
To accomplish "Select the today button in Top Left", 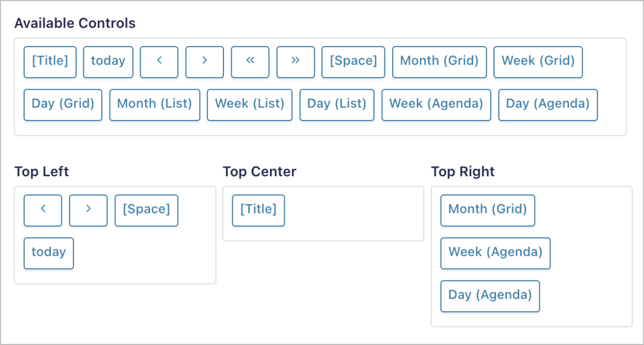I will (48, 253).
